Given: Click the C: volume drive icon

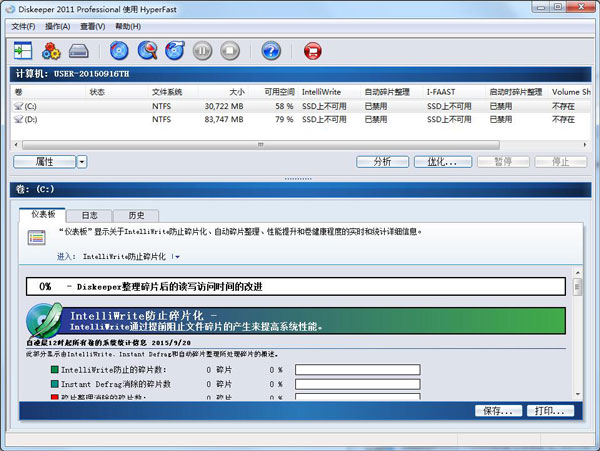Looking at the screenshot, I should tap(18, 106).
